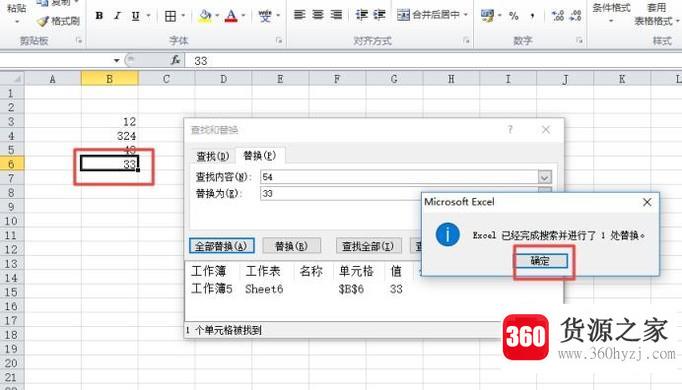
Task: Open the Name Box dropdown arrow
Action: pos(117,60)
